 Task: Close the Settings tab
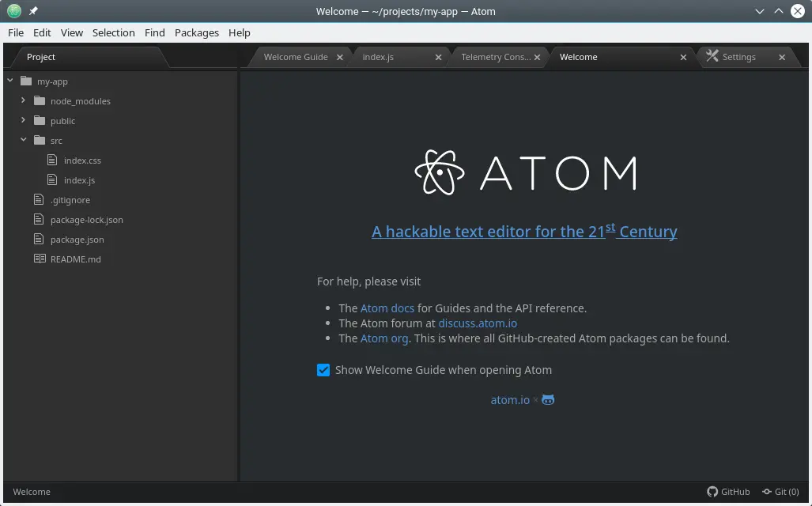pyautogui.click(x=782, y=58)
